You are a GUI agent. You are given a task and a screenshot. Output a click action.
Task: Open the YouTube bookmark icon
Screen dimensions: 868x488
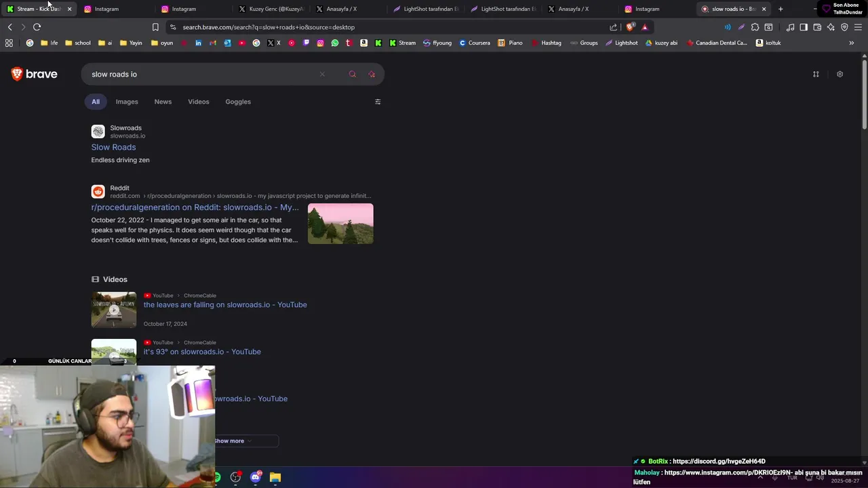[241, 43]
